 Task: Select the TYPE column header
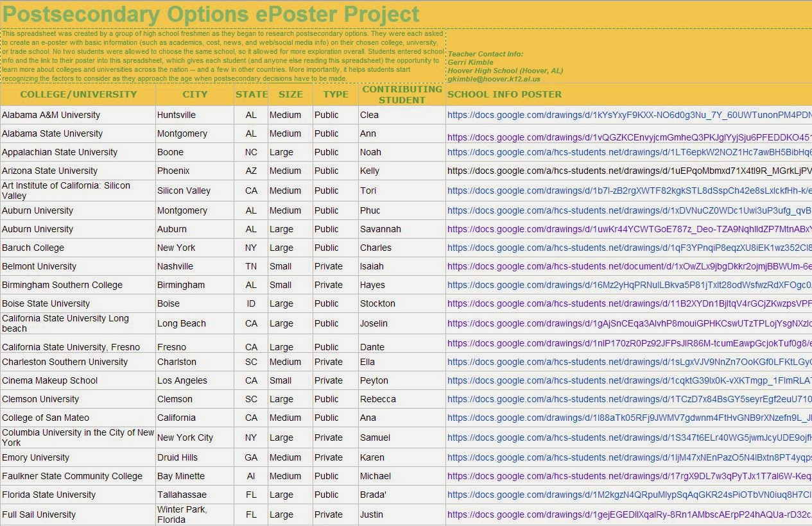coord(336,94)
